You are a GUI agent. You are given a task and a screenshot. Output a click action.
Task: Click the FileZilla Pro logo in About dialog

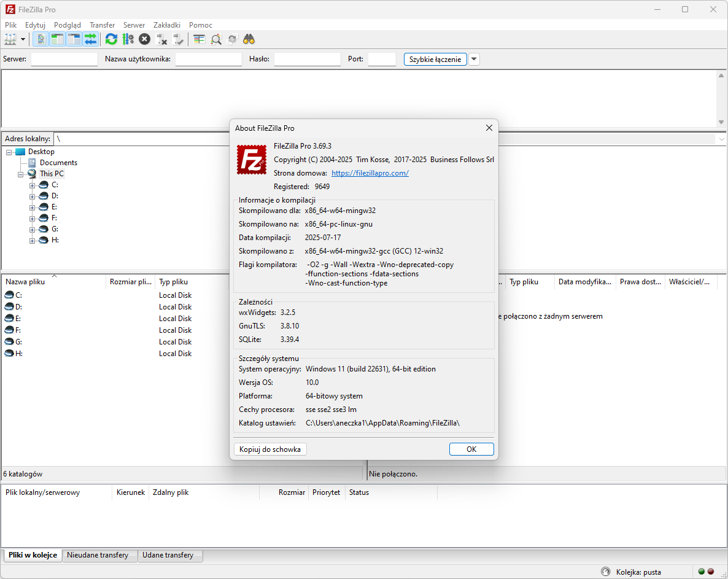point(252,159)
